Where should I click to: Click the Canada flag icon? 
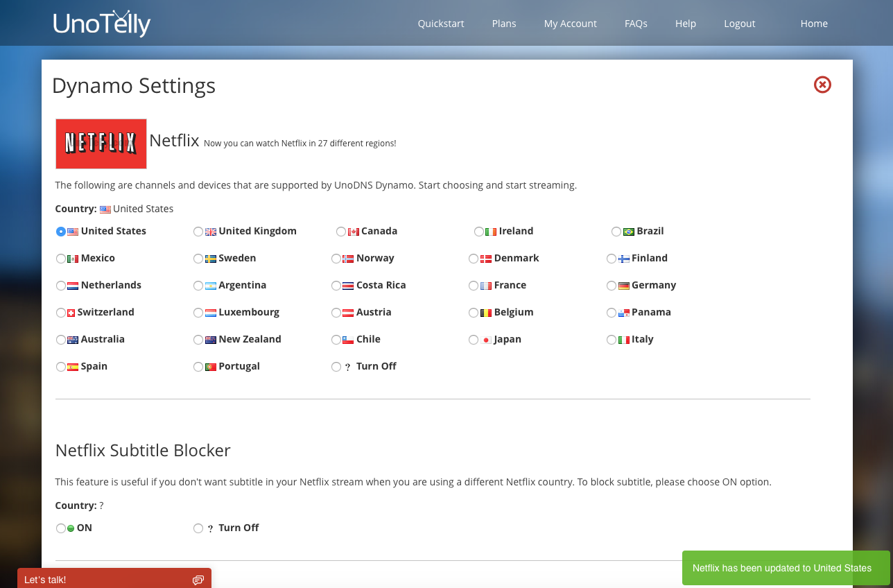[353, 232]
